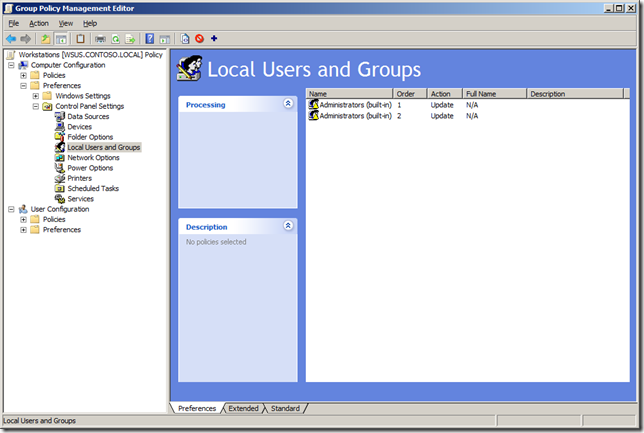
Task: Click the clipboard Paste toolbar icon
Action: tap(80, 39)
